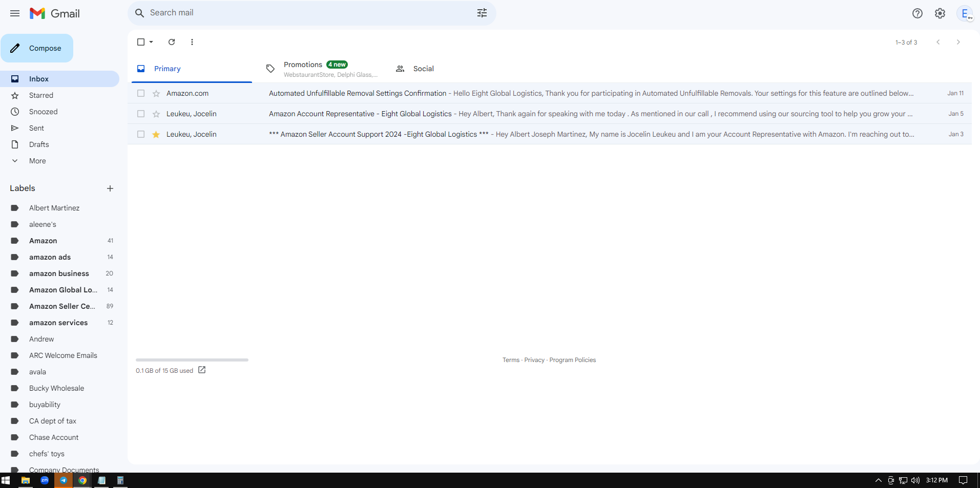The height and width of the screenshot is (488, 980).
Task: Star the Amazon Account Representative email
Action: tap(156, 114)
